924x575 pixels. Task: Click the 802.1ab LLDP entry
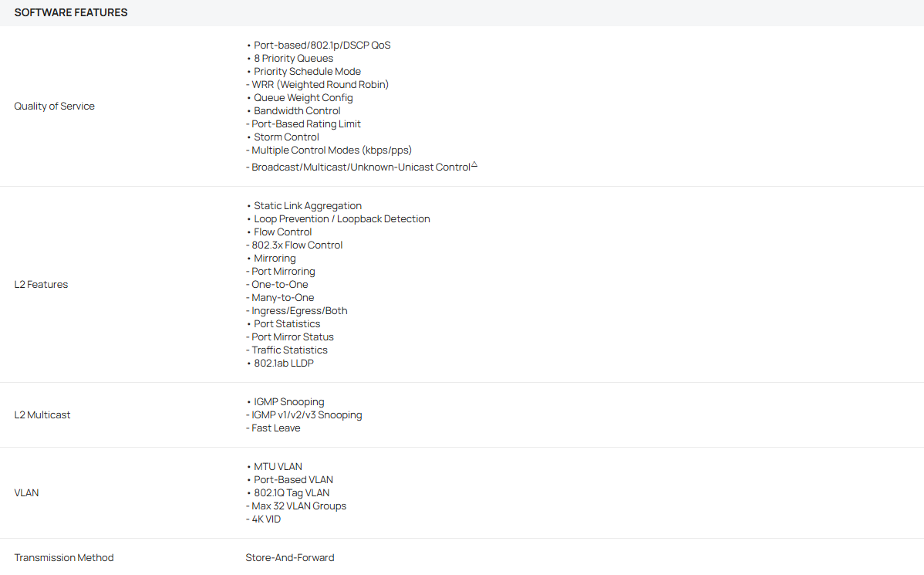283,363
